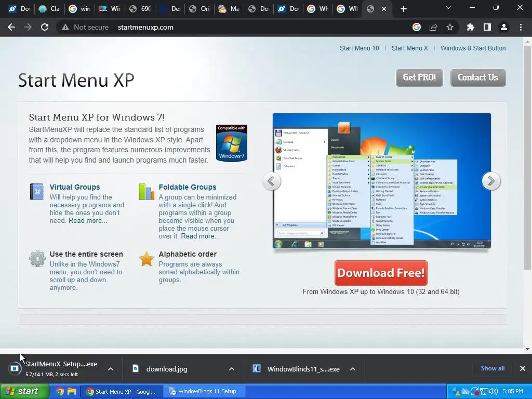
Task: Click the Start Menu XP page title
Action: point(76,80)
